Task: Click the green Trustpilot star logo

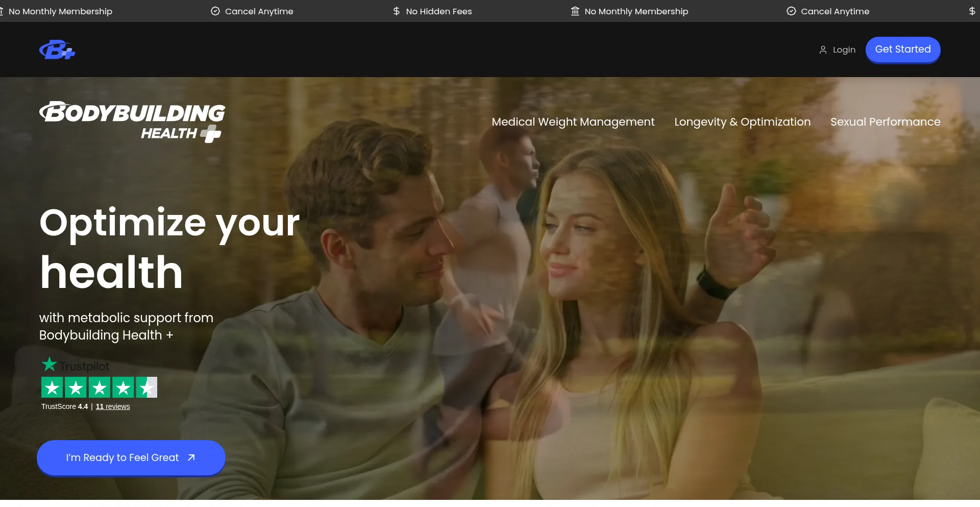Action: (x=50, y=365)
